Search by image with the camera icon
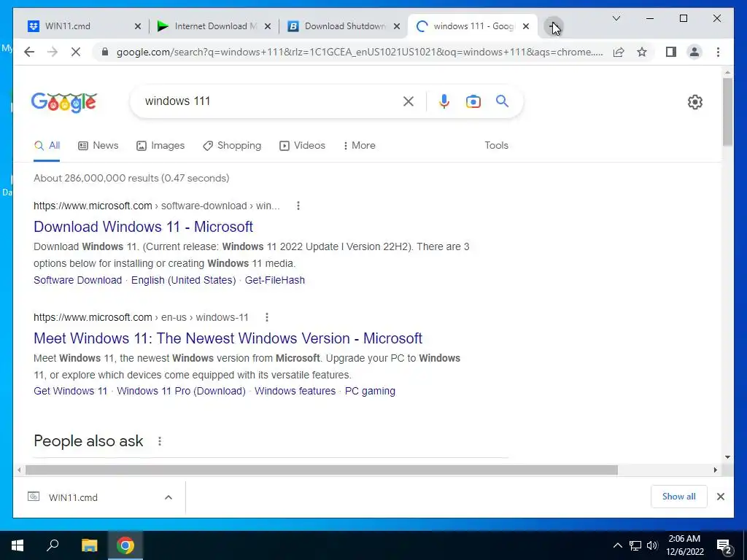This screenshot has width=747, height=560. 473,101
